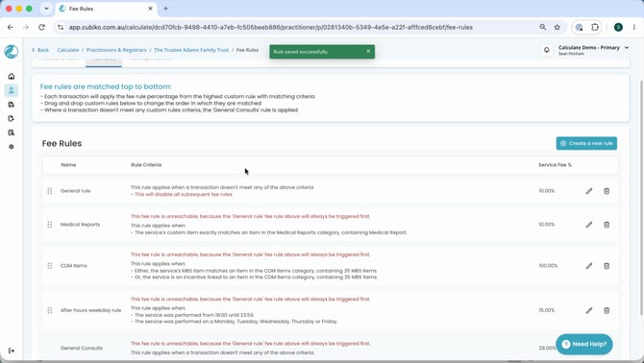Open browser profile avatar
The image size is (644, 363).
[618, 27]
